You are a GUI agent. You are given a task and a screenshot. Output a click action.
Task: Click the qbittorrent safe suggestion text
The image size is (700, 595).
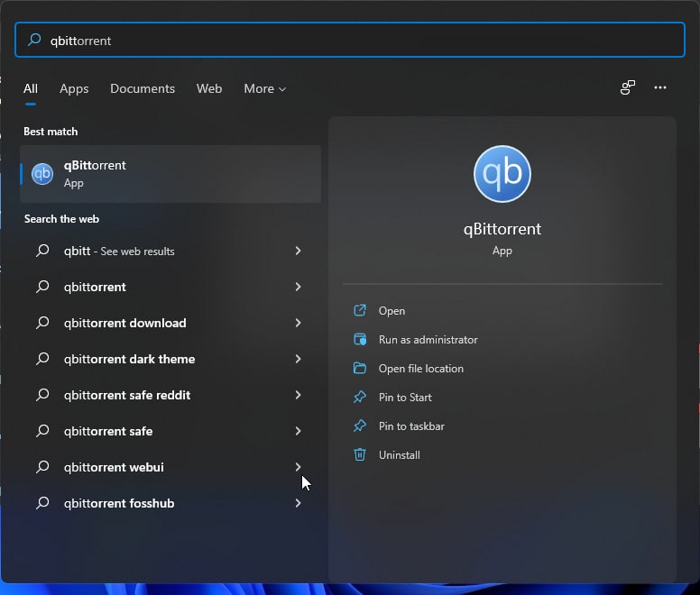pos(108,431)
